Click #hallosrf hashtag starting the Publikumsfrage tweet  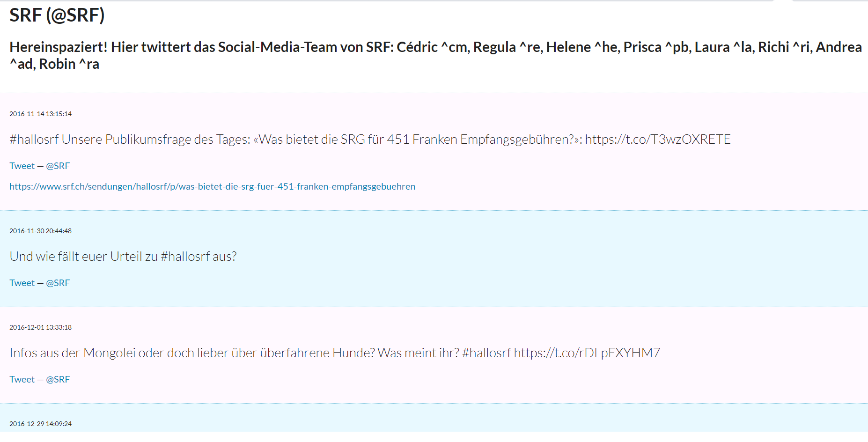[x=34, y=140]
